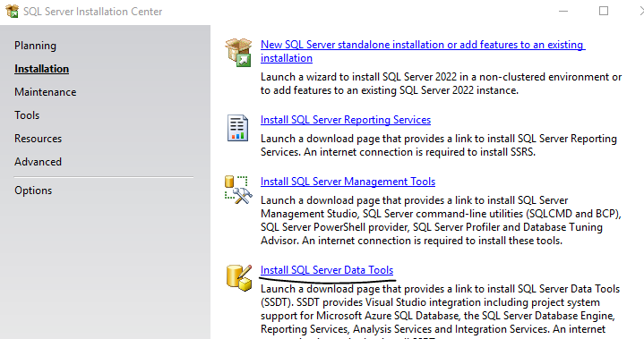
Task: Click the 'Services. An internet connection is required to install SSRS' text
Action: point(398,152)
